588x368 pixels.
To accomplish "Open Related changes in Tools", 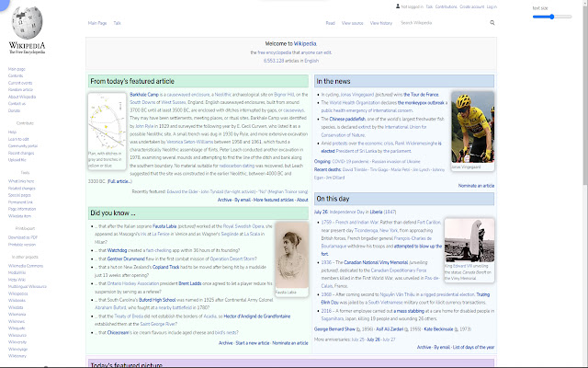I will 22,189.
